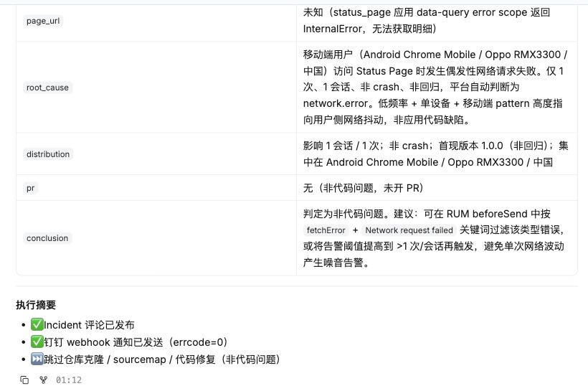Viewport: 588px width, 391px height.
Task: Select the conclusion field label
Action: pos(47,238)
